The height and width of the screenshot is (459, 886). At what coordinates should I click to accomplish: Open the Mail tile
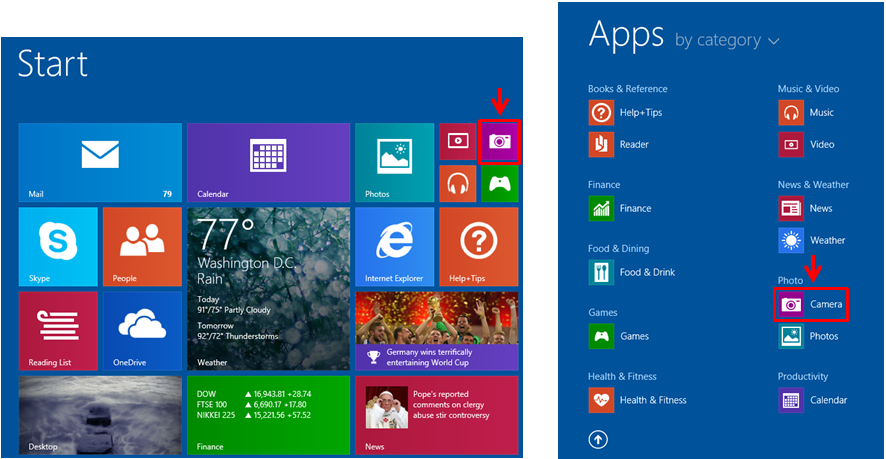click(100, 162)
